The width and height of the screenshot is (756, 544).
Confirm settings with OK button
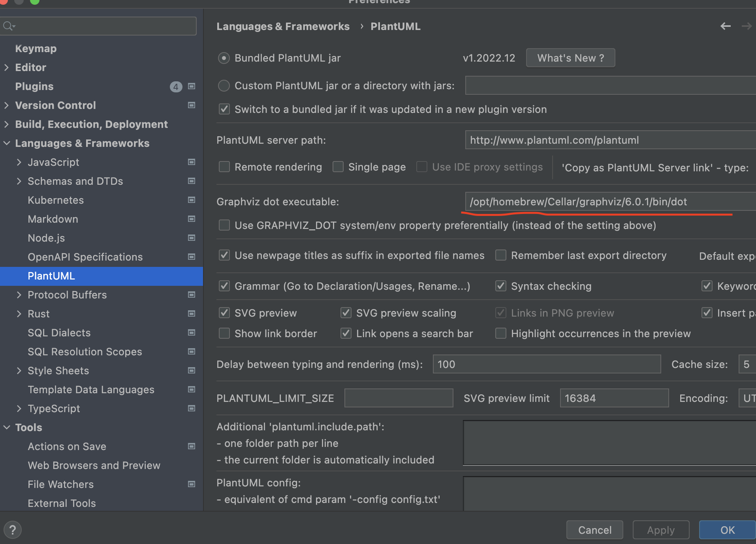(727, 530)
